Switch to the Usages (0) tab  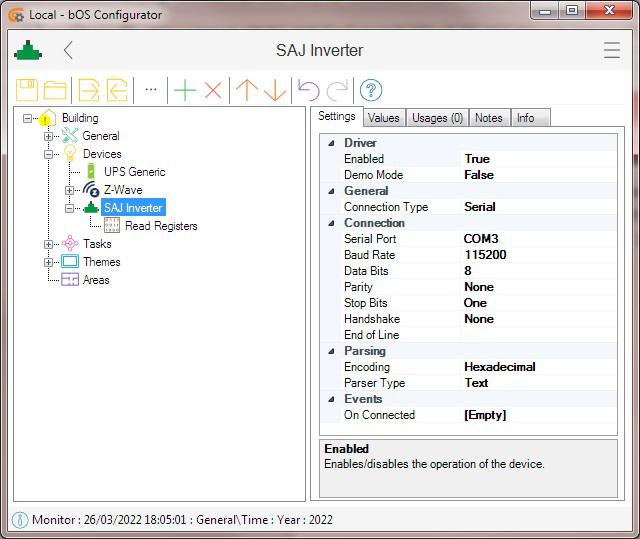(x=437, y=118)
